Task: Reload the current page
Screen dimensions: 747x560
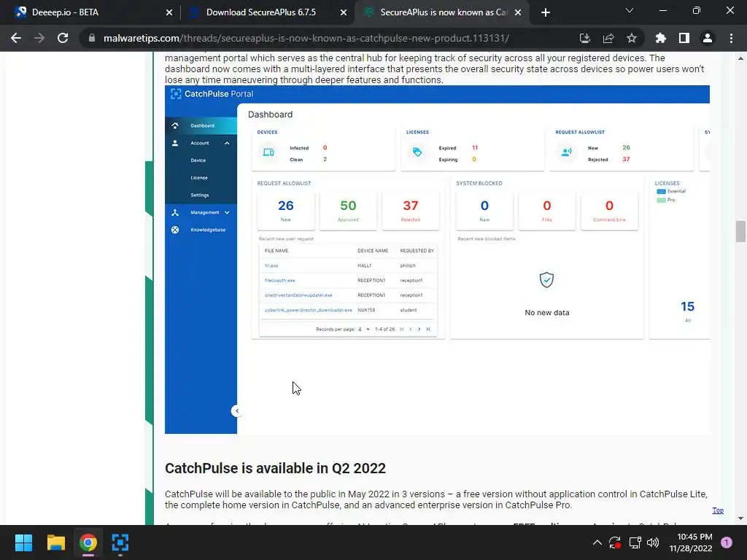Action: click(x=63, y=38)
